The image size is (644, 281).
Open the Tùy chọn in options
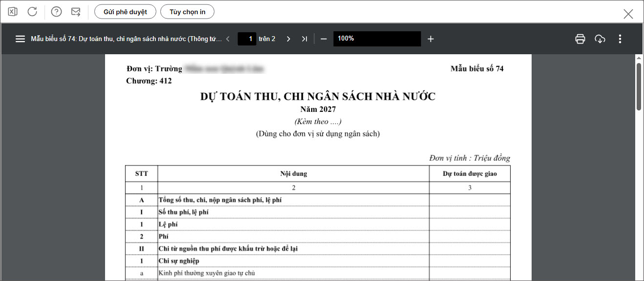[187, 12]
